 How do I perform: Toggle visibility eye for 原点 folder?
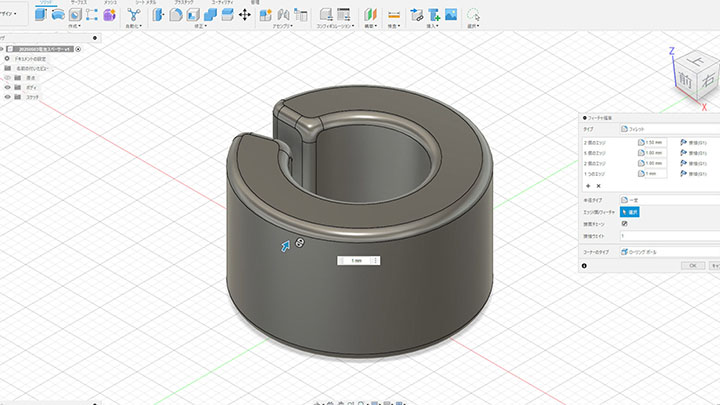(x=7, y=78)
